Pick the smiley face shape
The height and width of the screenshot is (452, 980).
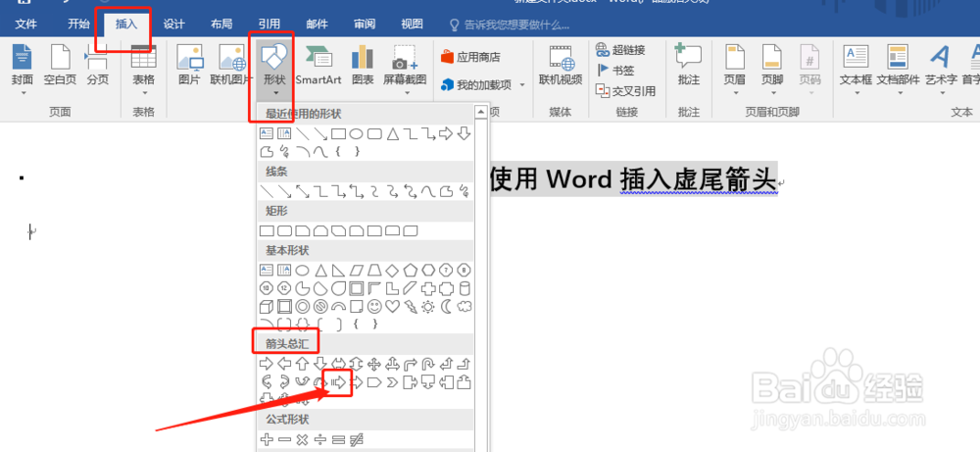(373, 306)
